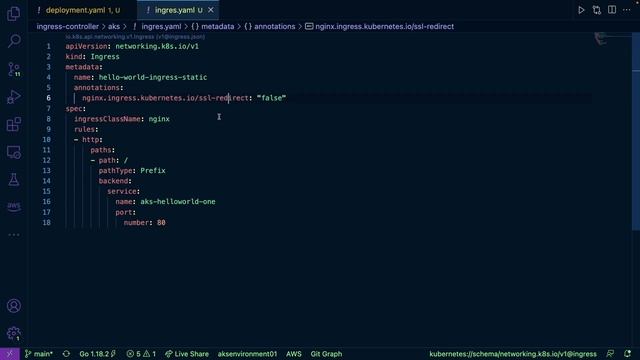
Task: Synchronize changes icon in status bar
Action: point(66,354)
